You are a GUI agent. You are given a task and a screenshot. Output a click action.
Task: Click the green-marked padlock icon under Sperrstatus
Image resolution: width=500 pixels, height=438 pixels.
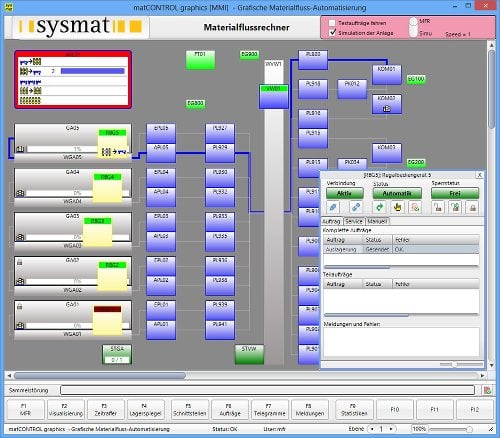(x=455, y=207)
